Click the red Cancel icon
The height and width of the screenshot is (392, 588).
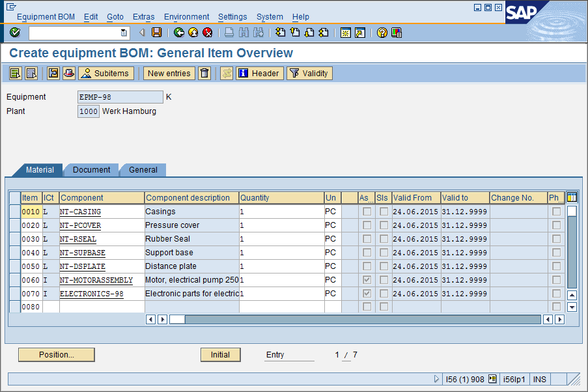point(207,33)
